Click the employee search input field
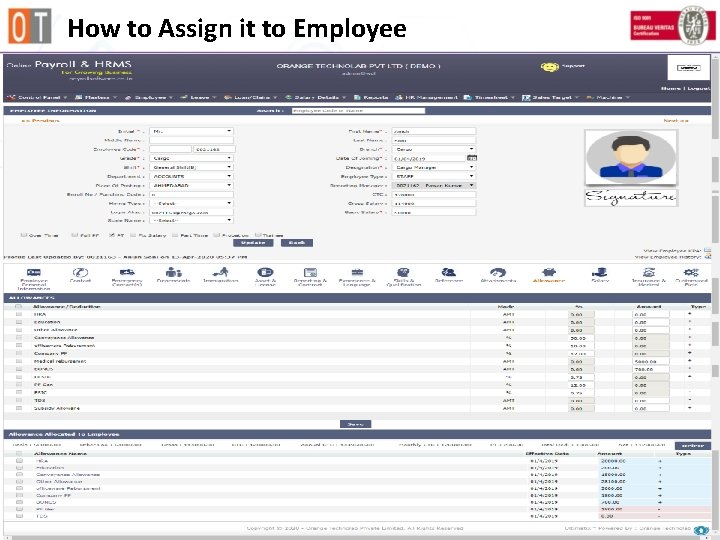This screenshot has height=540, width=720. (358, 111)
